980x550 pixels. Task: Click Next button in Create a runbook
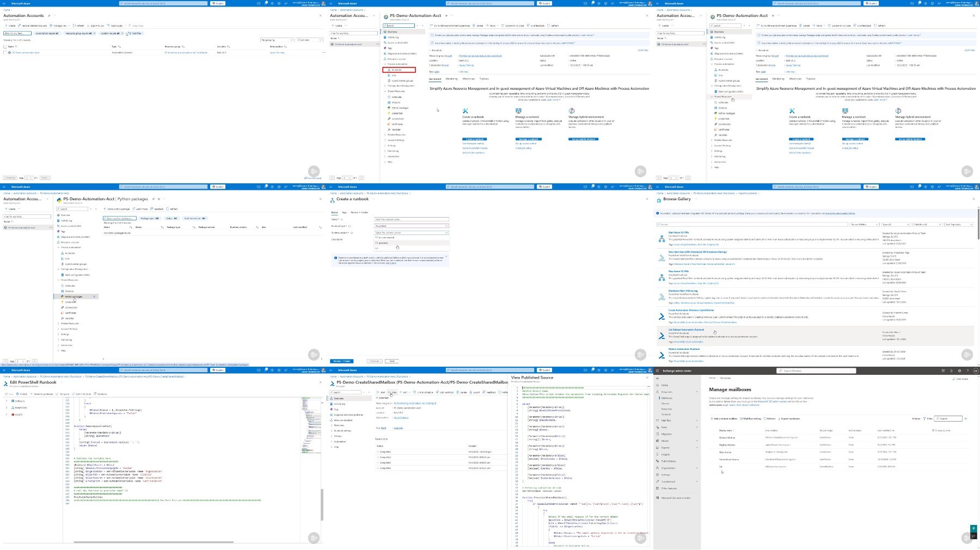coord(392,361)
